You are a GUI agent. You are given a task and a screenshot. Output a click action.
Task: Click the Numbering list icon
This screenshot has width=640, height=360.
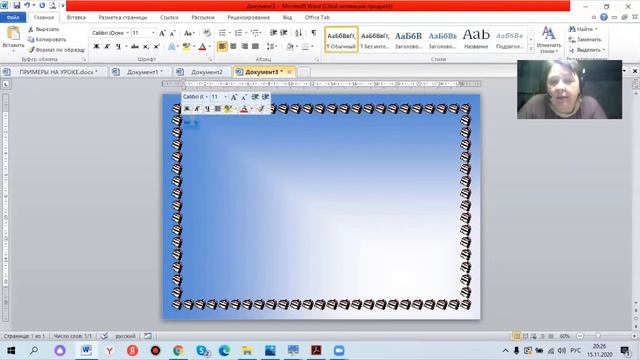click(x=238, y=33)
